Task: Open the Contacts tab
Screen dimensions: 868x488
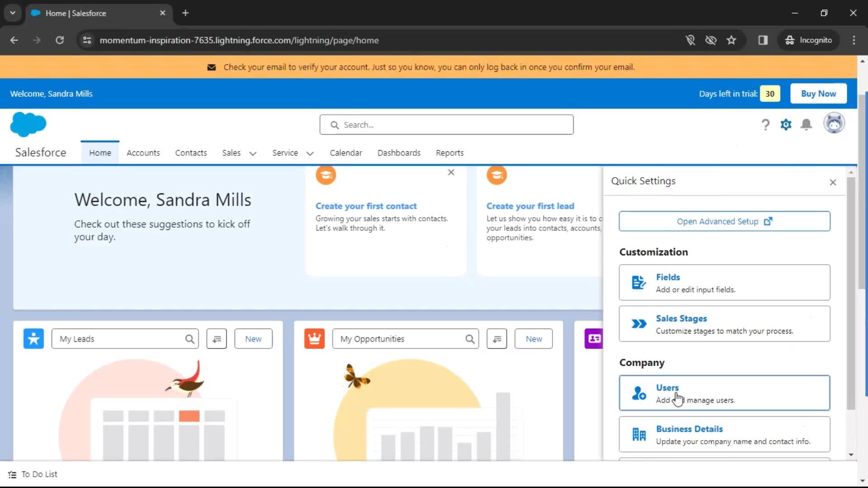Action: pyautogui.click(x=191, y=153)
